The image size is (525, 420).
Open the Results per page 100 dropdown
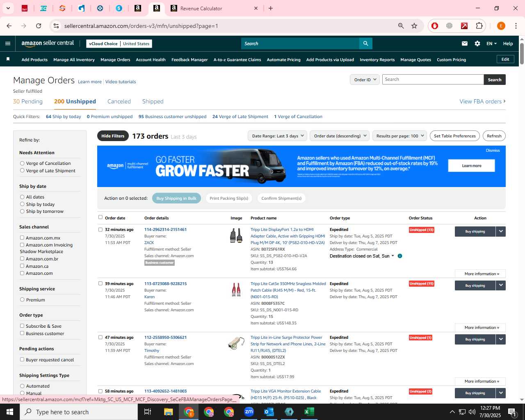point(400,136)
